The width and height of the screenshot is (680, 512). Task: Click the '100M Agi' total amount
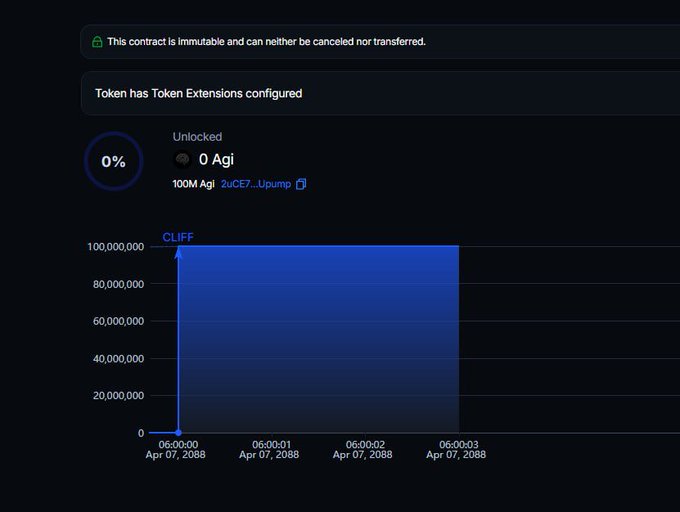coord(193,184)
